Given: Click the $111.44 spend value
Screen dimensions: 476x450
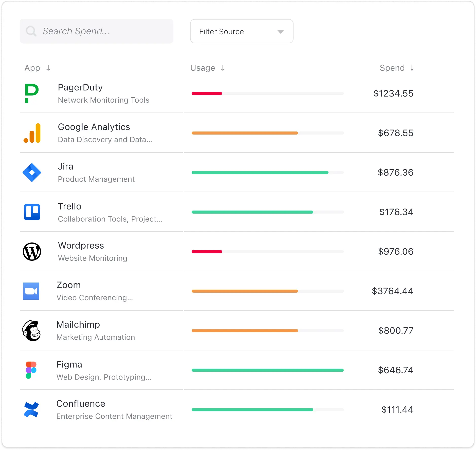Looking at the screenshot, I should pos(397,410).
